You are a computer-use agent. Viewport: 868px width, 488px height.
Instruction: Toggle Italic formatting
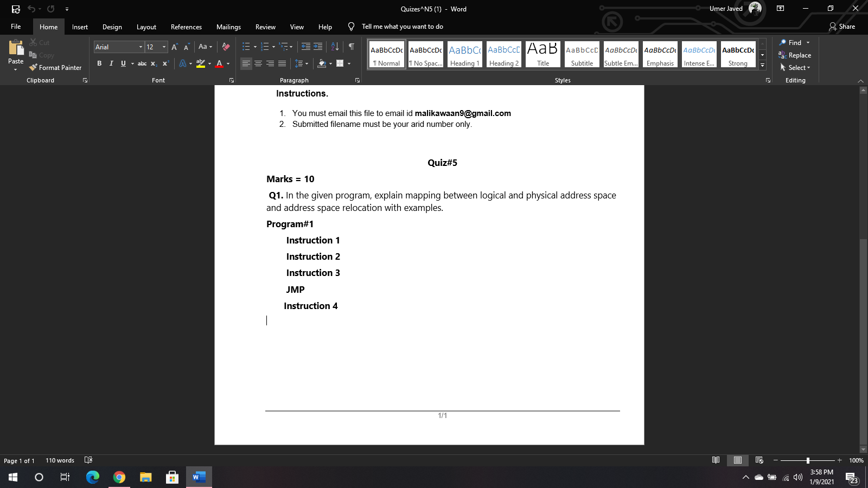pyautogui.click(x=111, y=63)
